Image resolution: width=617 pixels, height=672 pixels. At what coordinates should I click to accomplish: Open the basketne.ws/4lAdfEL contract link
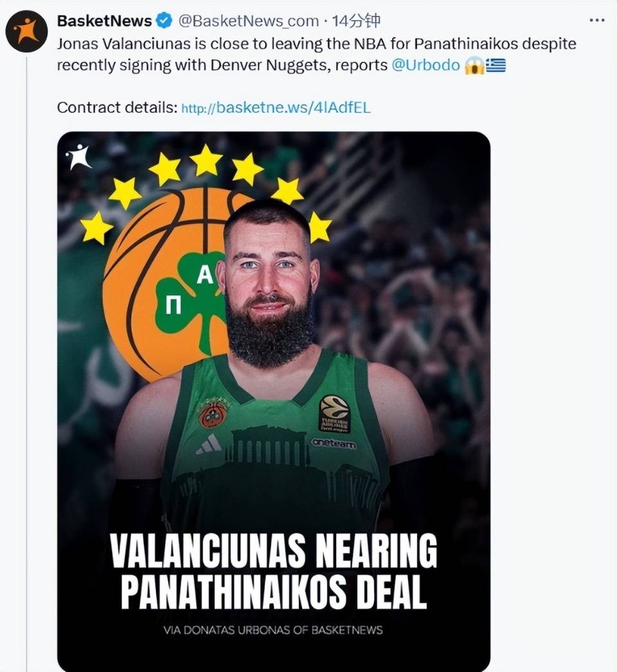coord(276,108)
